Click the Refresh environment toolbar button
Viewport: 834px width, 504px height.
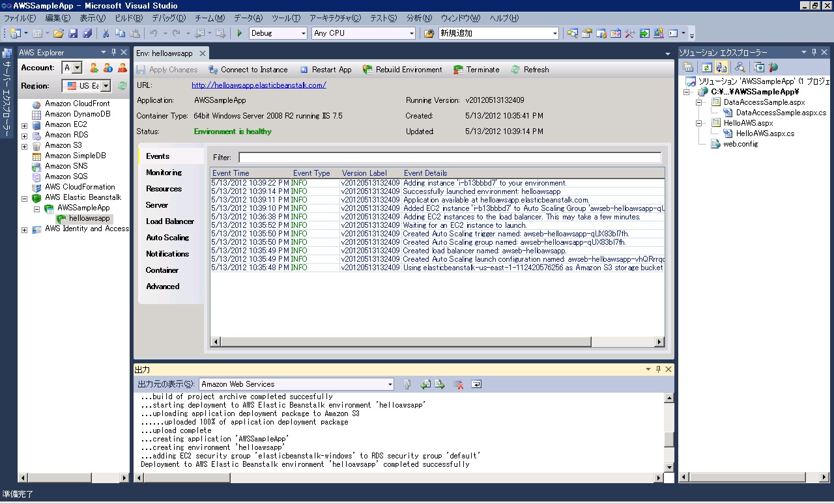pos(530,70)
